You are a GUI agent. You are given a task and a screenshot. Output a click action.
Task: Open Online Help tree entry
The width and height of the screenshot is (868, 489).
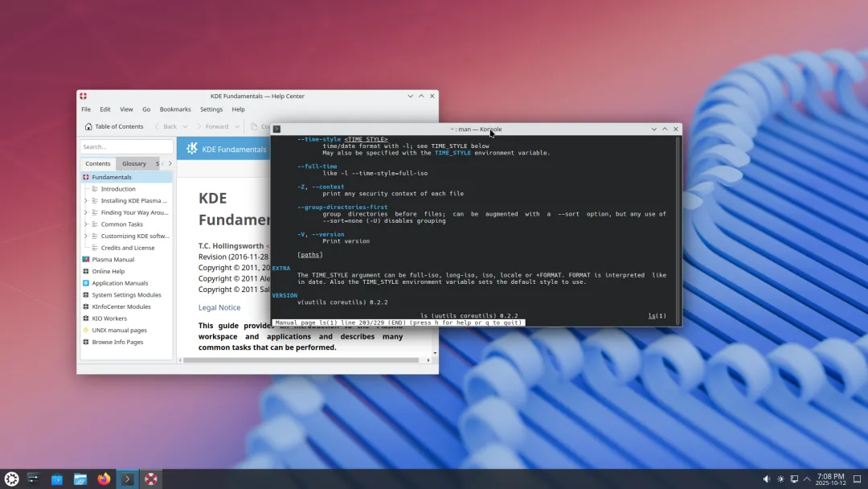108,271
